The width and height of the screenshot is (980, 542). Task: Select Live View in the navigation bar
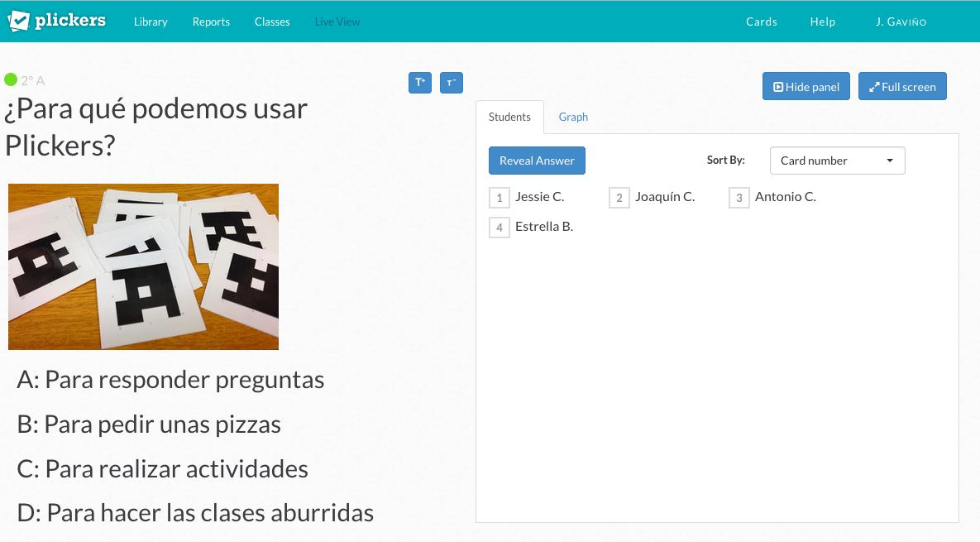(x=337, y=22)
